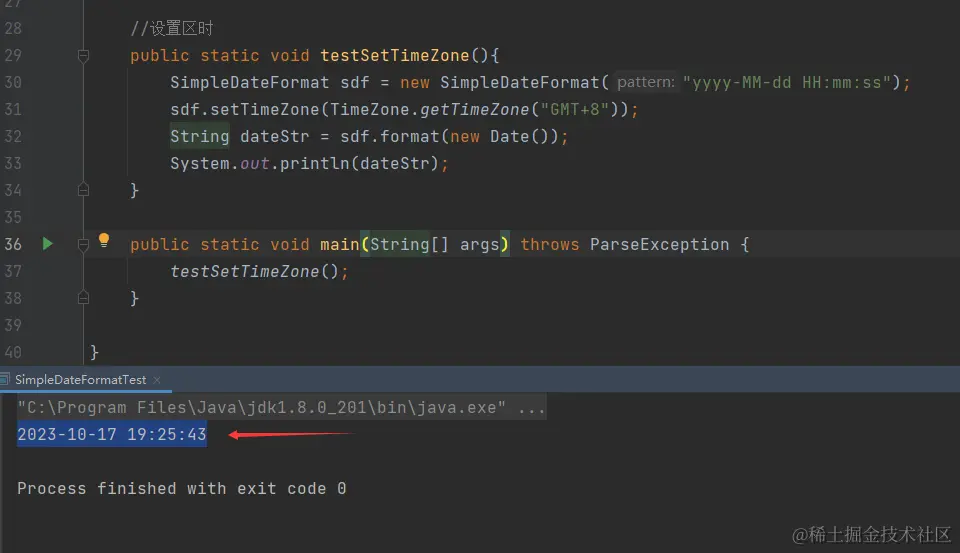The height and width of the screenshot is (553, 960).
Task: Click the getTimeZone method call
Action: 474,110
